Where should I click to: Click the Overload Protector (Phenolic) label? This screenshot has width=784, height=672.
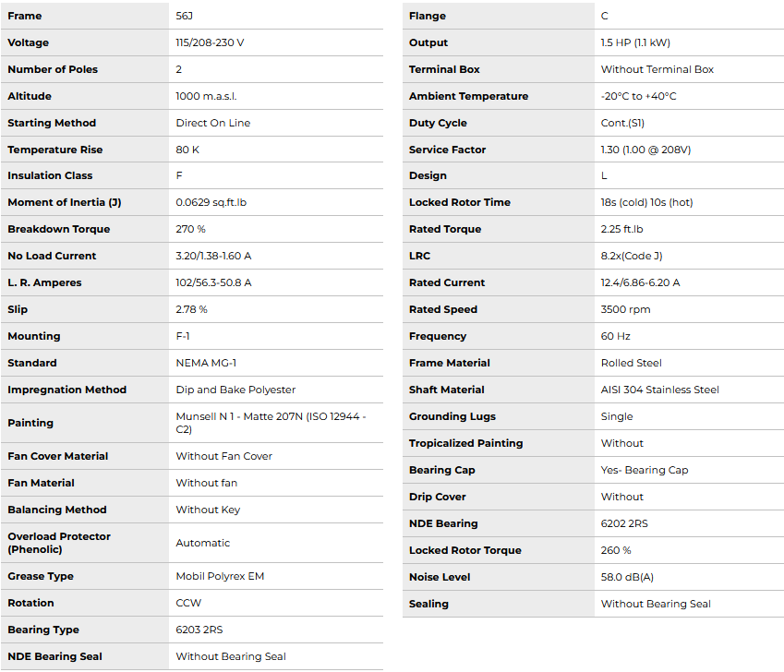59,543
